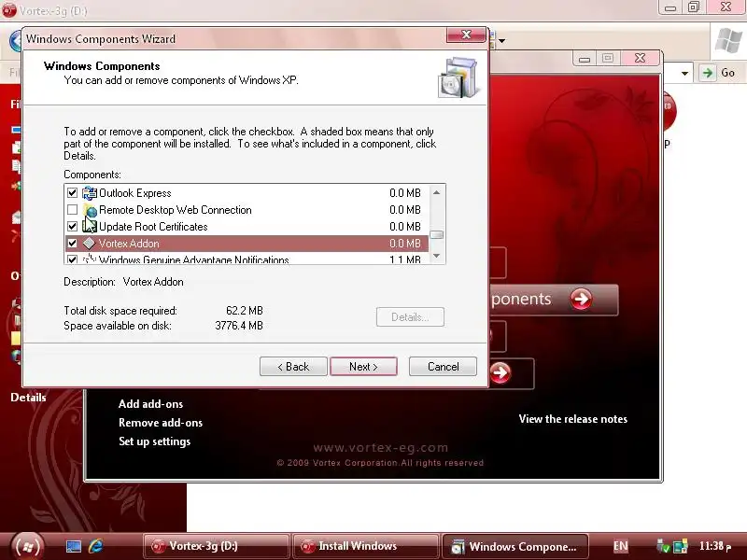
Task: Enable Remote Desktop Web Connection checkbox
Action: 72,209
